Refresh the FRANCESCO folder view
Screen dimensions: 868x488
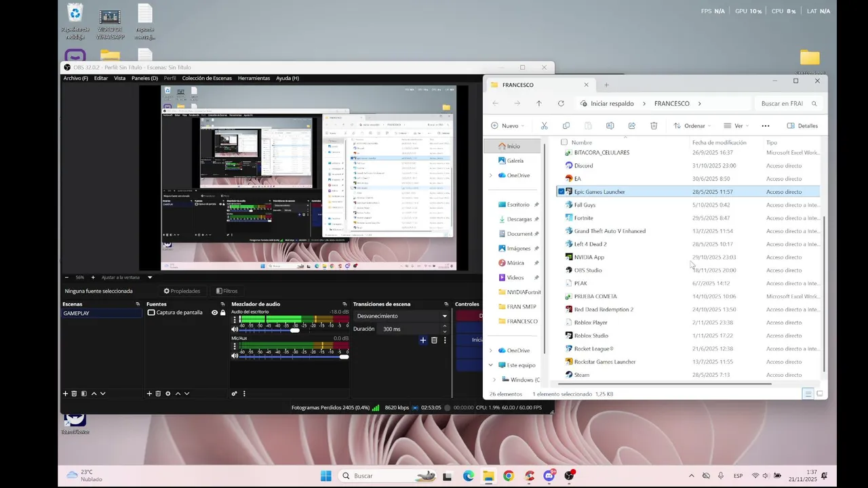[561, 104]
